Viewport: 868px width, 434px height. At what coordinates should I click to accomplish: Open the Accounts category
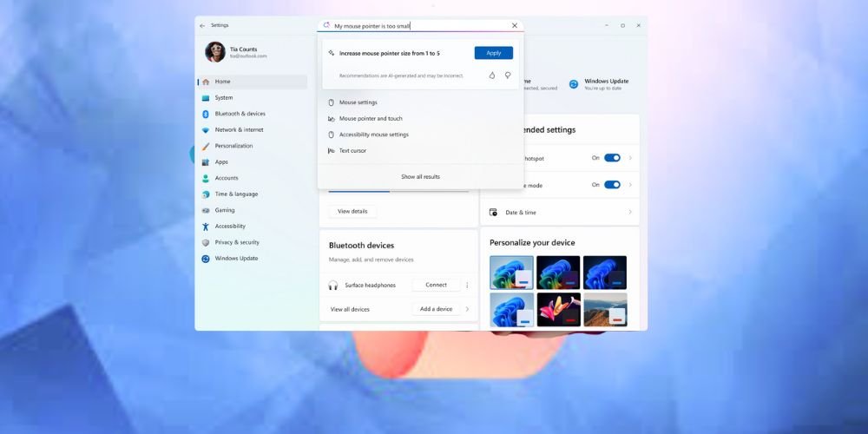(253, 178)
